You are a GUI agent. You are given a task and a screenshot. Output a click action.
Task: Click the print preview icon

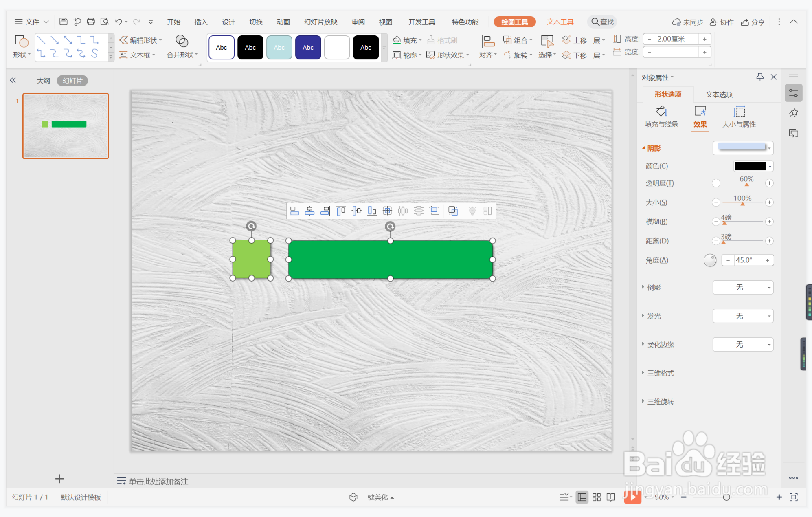[x=105, y=22]
